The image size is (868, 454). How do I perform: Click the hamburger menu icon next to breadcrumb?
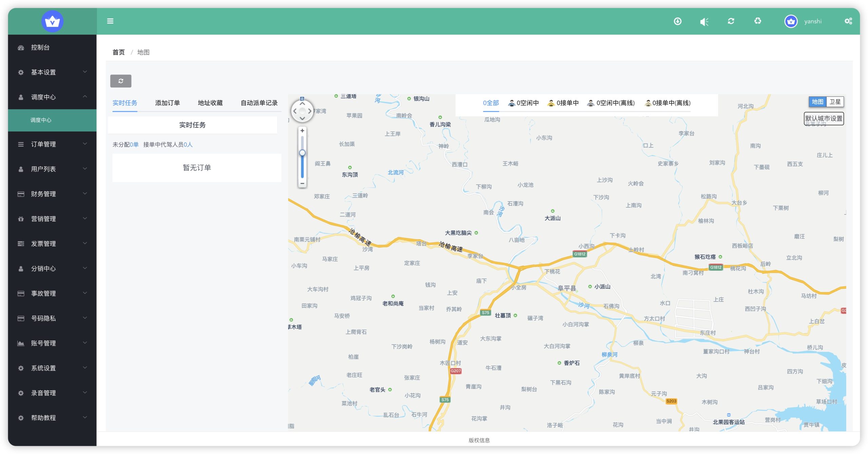point(110,21)
